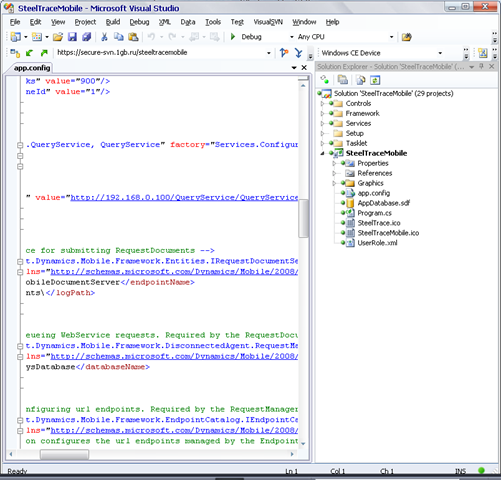
Task: Select the Tasklet folder
Action: coord(356,143)
